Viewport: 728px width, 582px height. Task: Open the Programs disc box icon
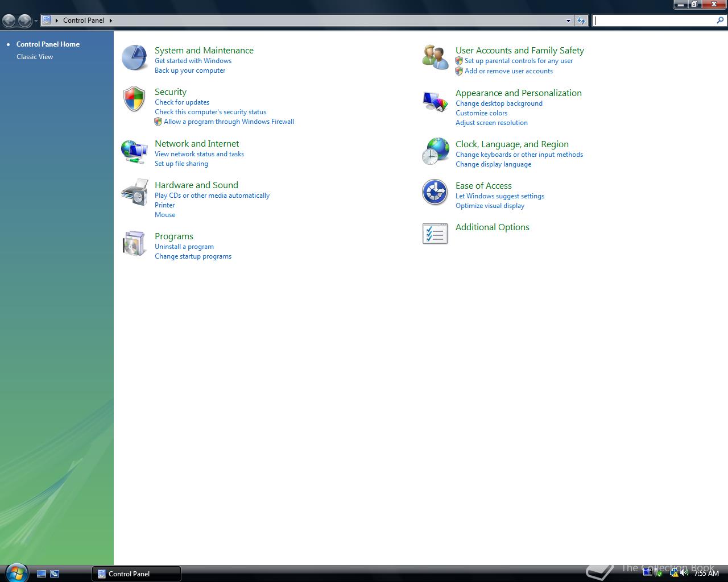tap(135, 244)
